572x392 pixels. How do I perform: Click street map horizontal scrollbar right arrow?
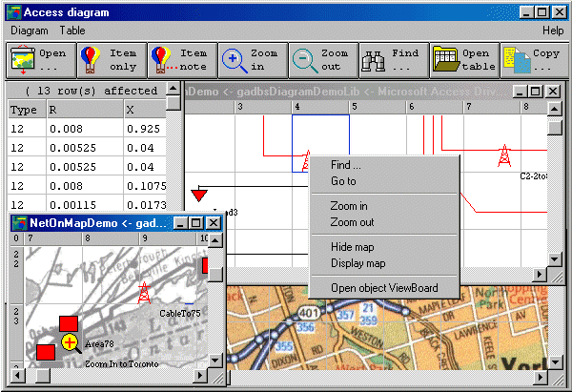pyautogui.click(x=540, y=378)
